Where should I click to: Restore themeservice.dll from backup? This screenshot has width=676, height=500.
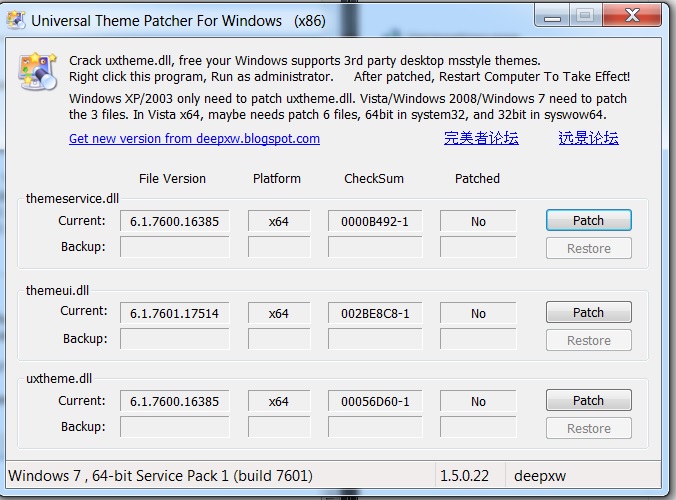coord(588,248)
